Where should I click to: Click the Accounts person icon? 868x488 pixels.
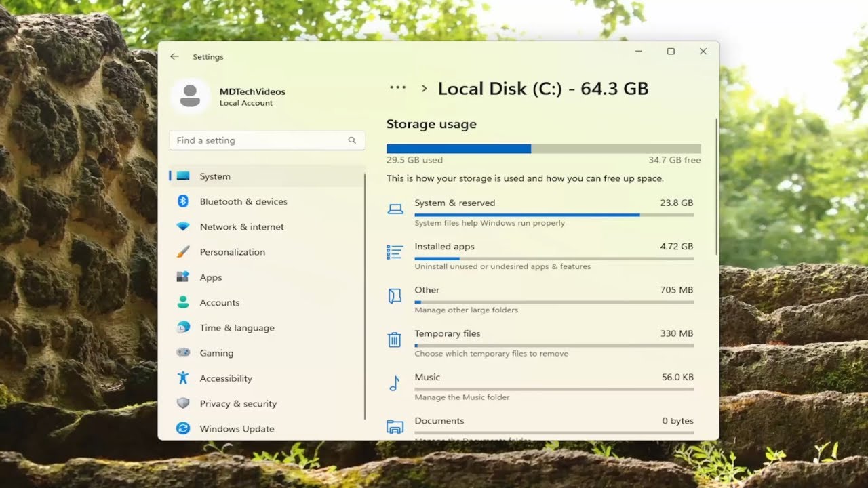[x=183, y=302]
